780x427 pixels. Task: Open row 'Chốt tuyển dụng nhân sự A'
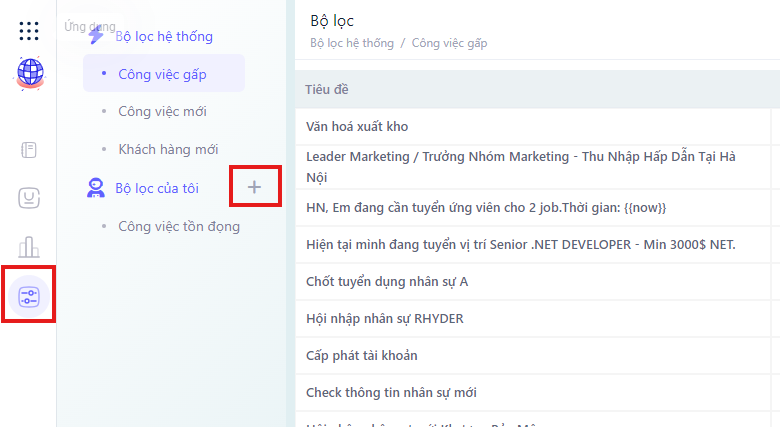[x=533, y=282]
